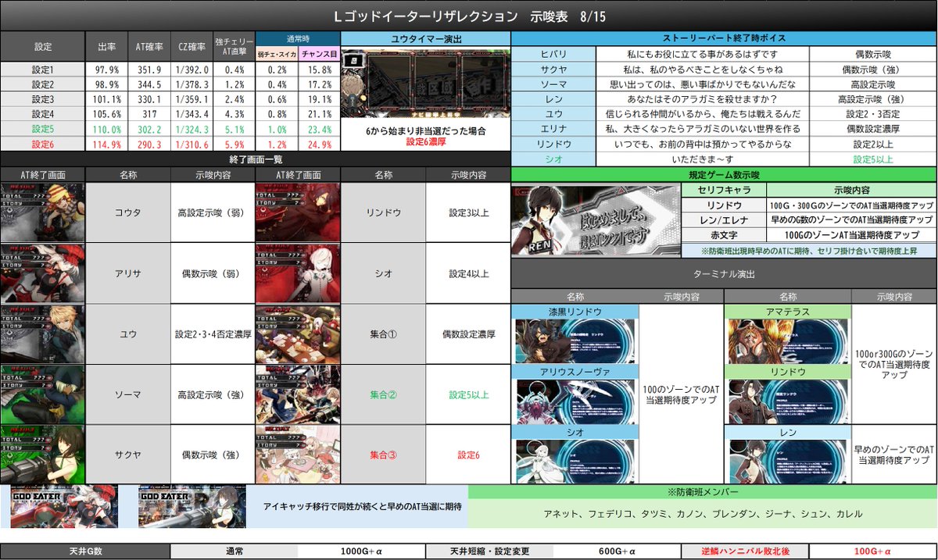Click the アリウスノーヴァ terminal image
Screen dimensions: 938x560
(575, 402)
